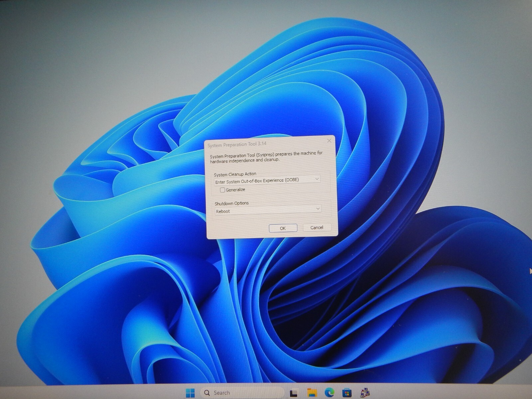532x399 pixels.
Task: Cancel the System Preparation Tool dialog
Action: 317,227
